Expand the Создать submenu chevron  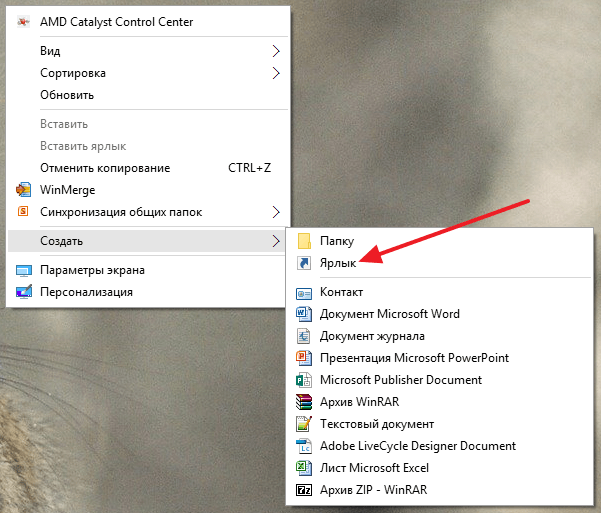(x=276, y=241)
